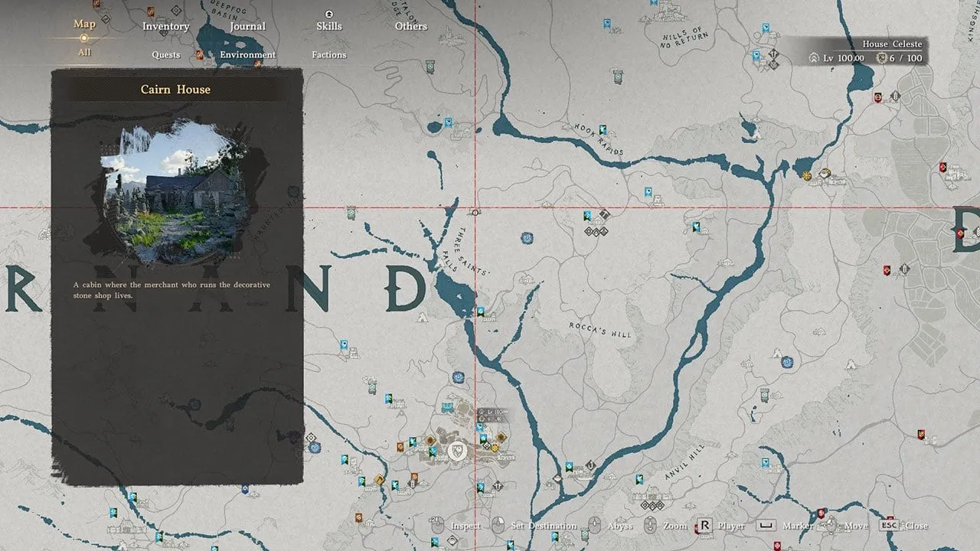Click the Inspect label
Screen dimensions: 980x551
pyautogui.click(x=465, y=526)
